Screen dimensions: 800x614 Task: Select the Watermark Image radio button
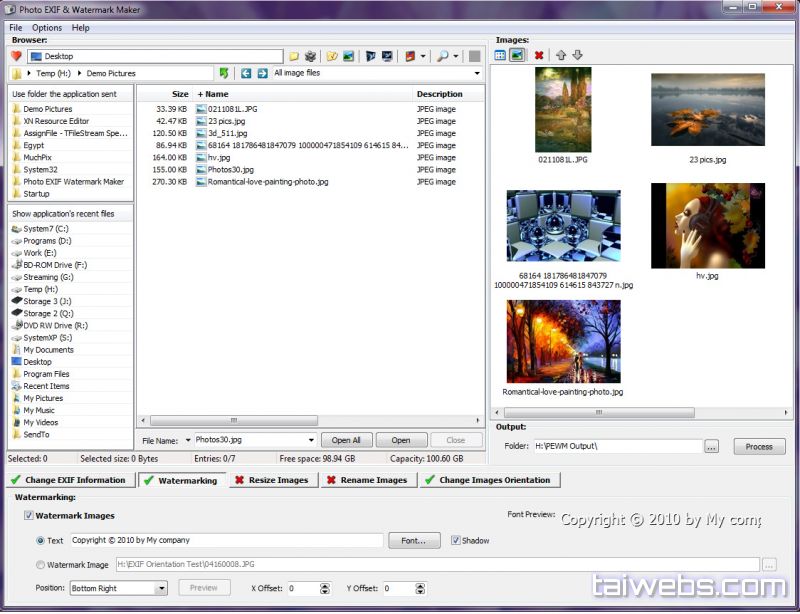pos(40,564)
